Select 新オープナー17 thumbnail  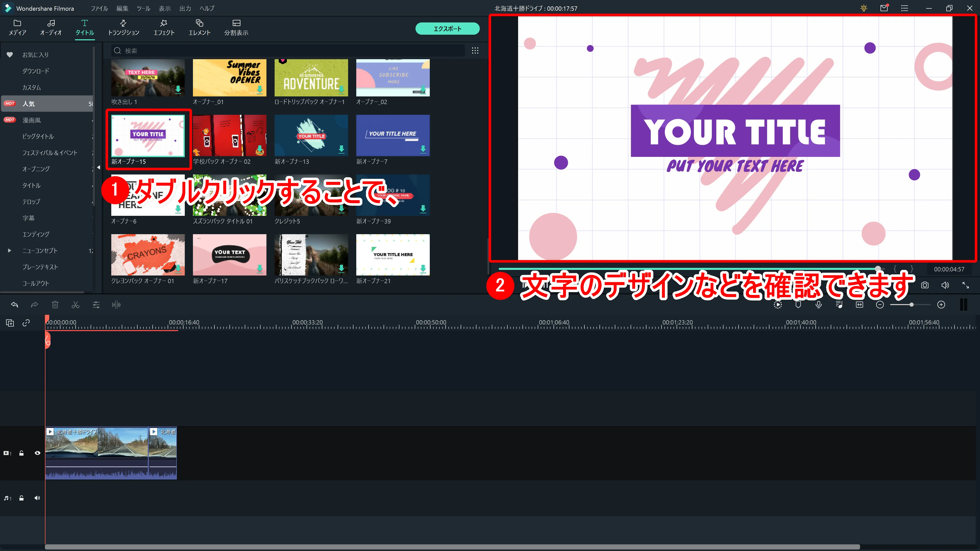pyautogui.click(x=229, y=255)
